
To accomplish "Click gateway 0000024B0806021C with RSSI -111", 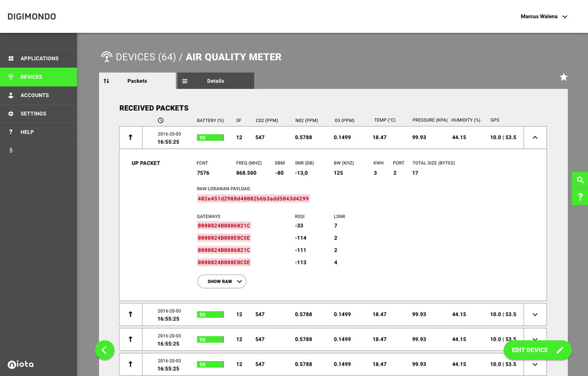I will [x=224, y=250].
